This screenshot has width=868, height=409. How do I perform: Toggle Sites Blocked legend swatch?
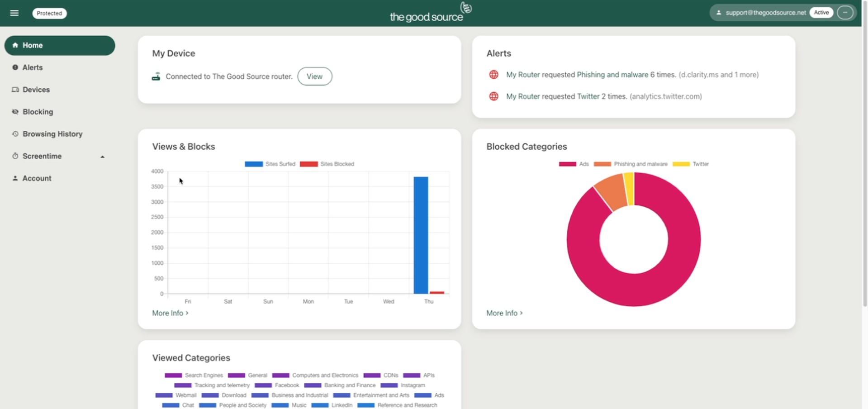tap(308, 164)
